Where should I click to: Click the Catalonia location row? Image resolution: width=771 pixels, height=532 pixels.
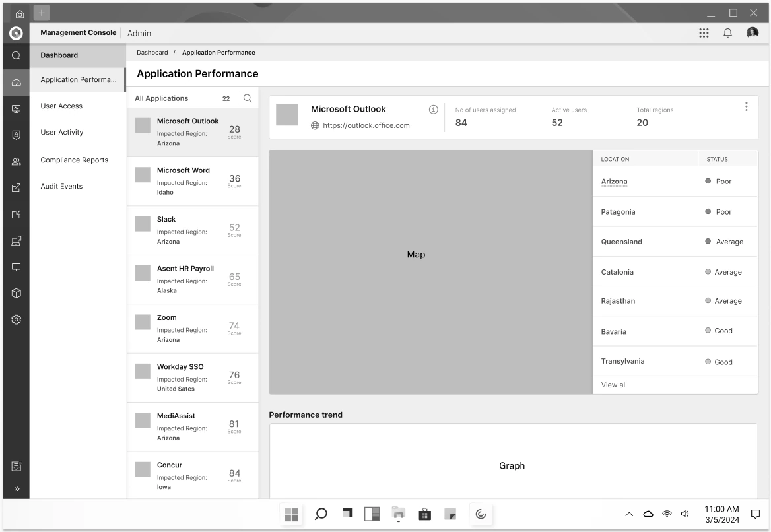675,272
